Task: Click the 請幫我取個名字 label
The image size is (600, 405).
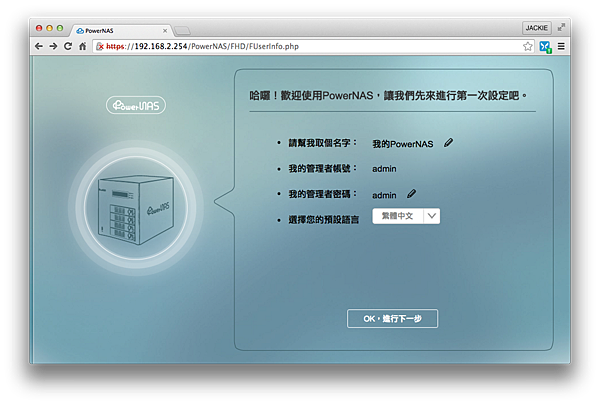Action: (323, 143)
